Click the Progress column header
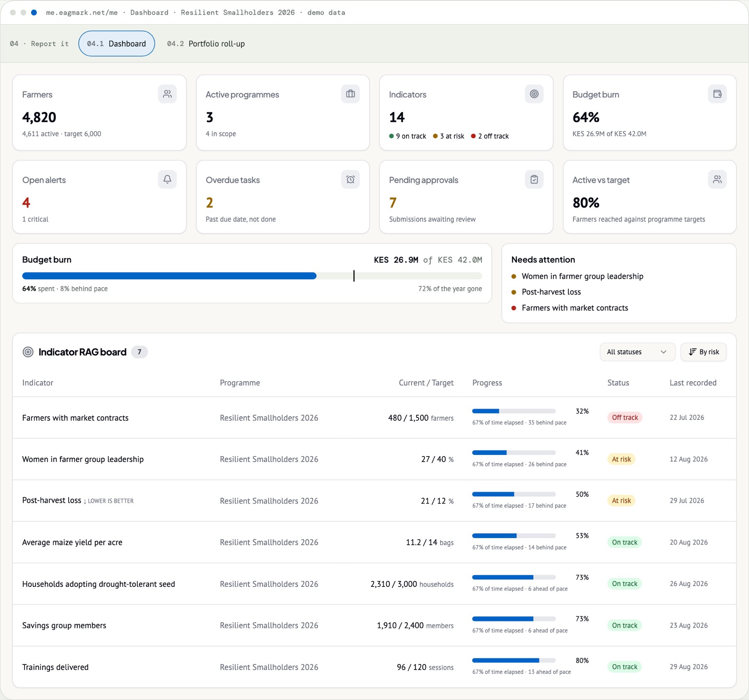749x700 pixels. (x=487, y=383)
